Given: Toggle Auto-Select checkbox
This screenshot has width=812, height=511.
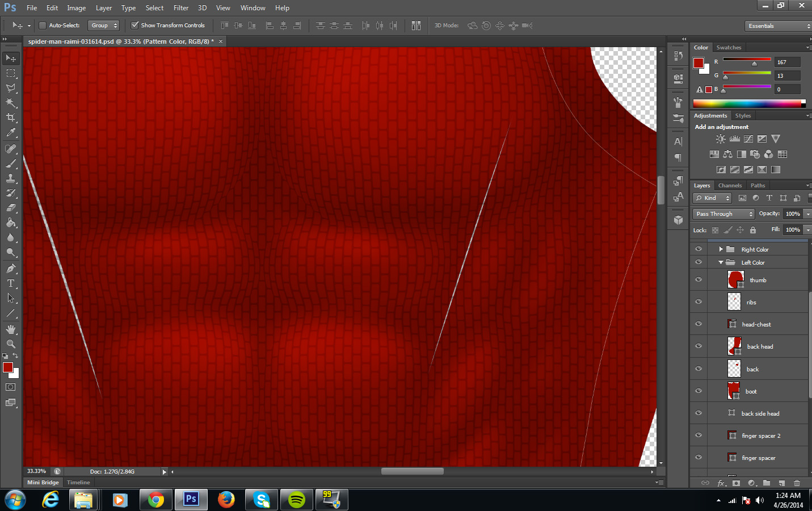Looking at the screenshot, I should tap(42, 26).
